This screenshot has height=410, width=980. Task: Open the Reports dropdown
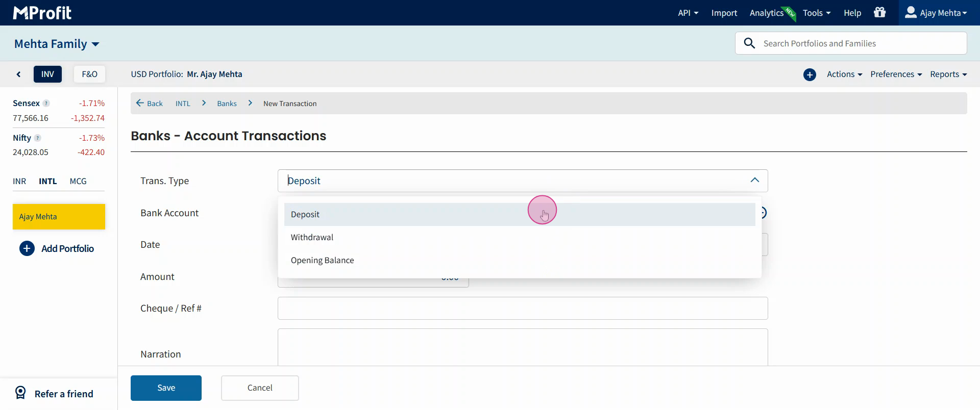point(948,74)
